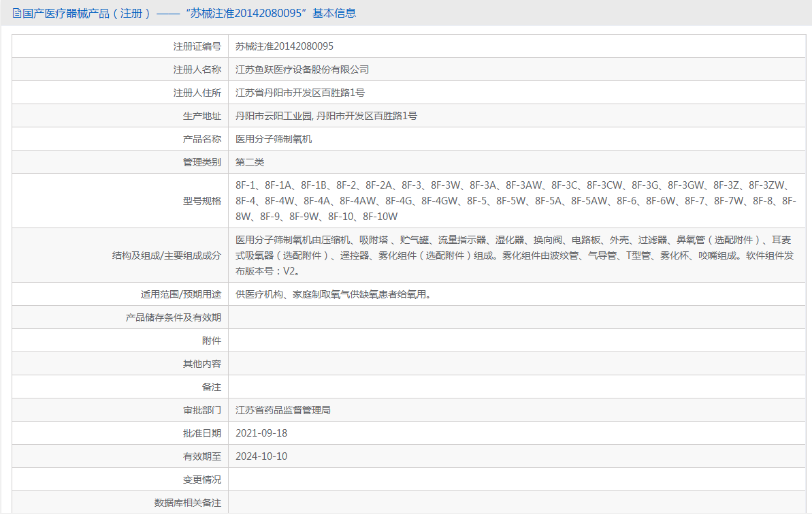Screen dimensions: 812x517
Task: Click the value '第二类'
Action: pos(250,162)
